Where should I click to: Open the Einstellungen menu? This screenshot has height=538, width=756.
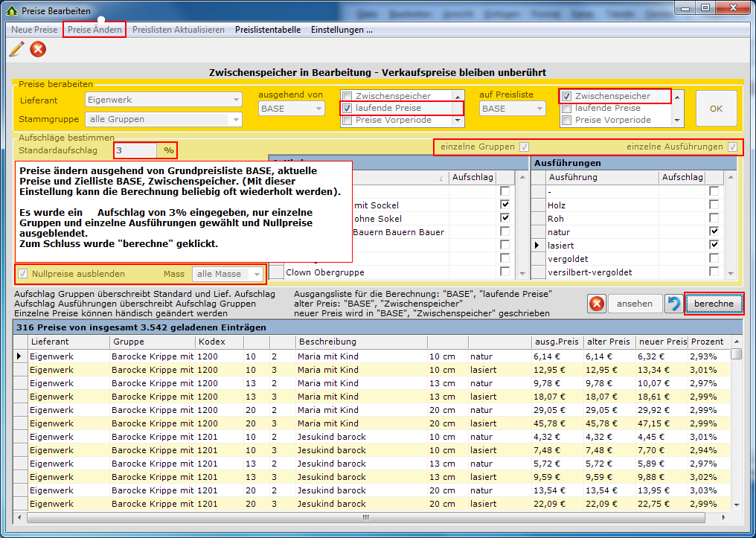click(342, 30)
